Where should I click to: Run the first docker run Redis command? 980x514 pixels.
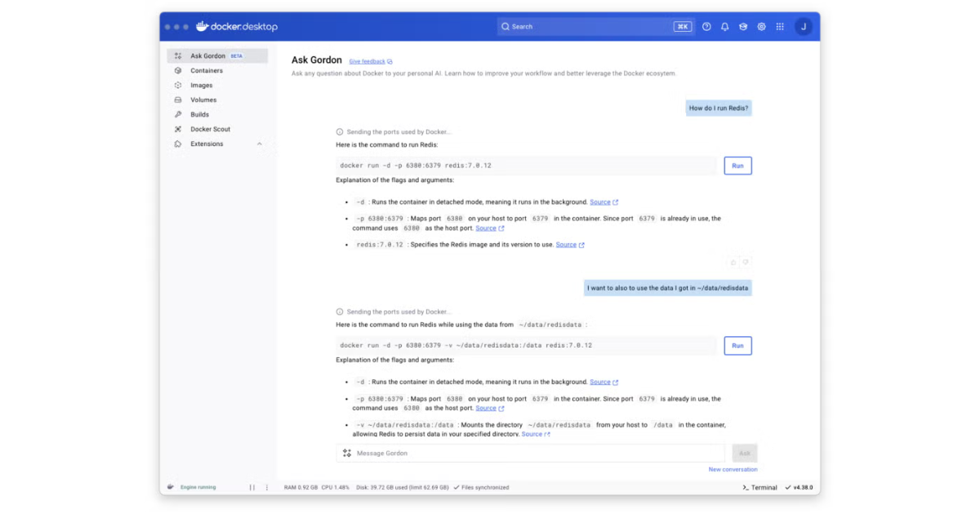pyautogui.click(x=737, y=166)
